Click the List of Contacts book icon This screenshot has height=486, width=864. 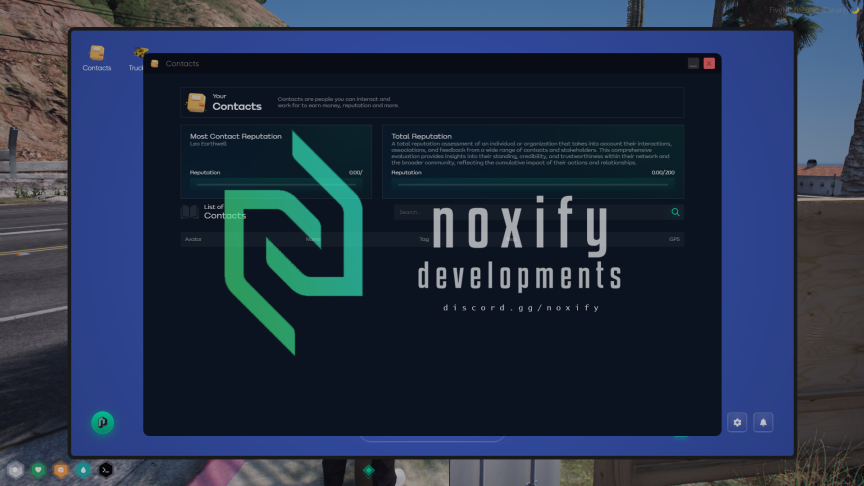click(190, 212)
